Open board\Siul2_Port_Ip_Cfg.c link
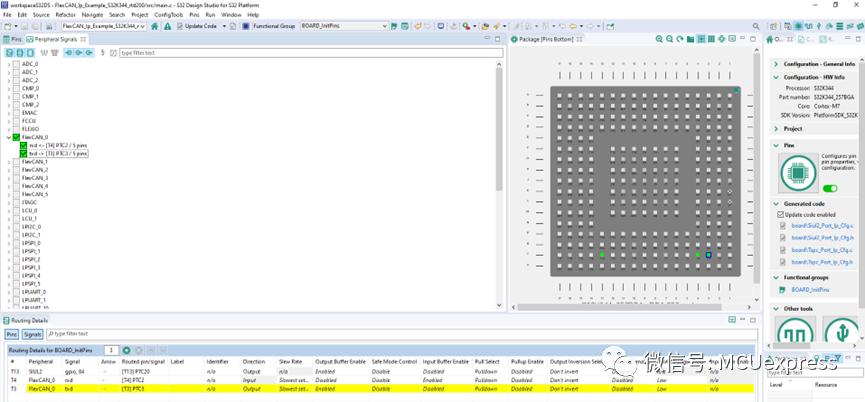865x402 pixels. tap(822, 226)
